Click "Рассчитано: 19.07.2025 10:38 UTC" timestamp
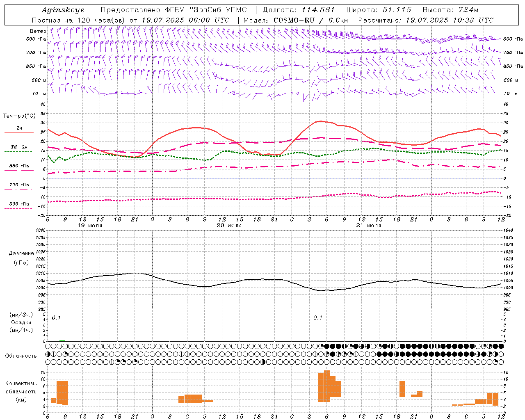Screen dimensions: 525x420 point(426,20)
